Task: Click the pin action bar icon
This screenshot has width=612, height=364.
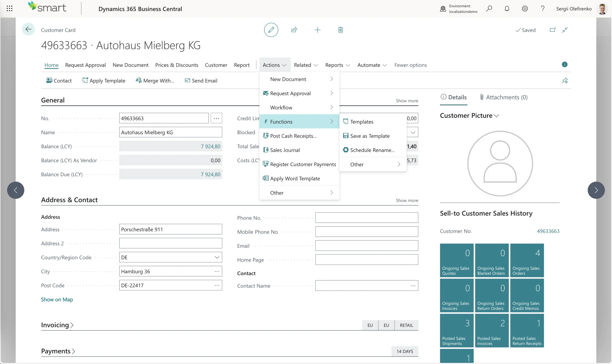Action: (x=565, y=80)
